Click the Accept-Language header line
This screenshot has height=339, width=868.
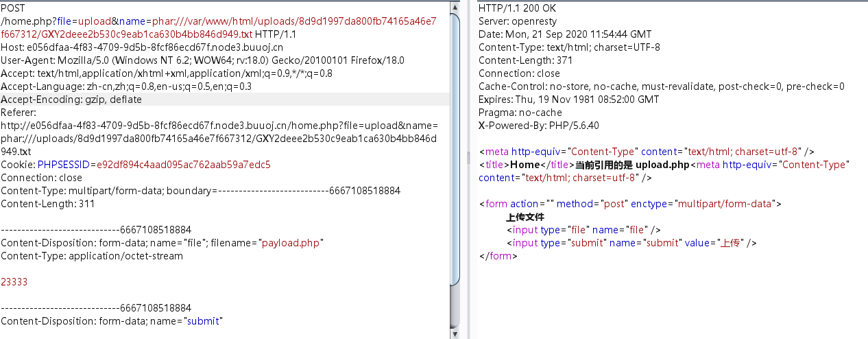point(126,86)
